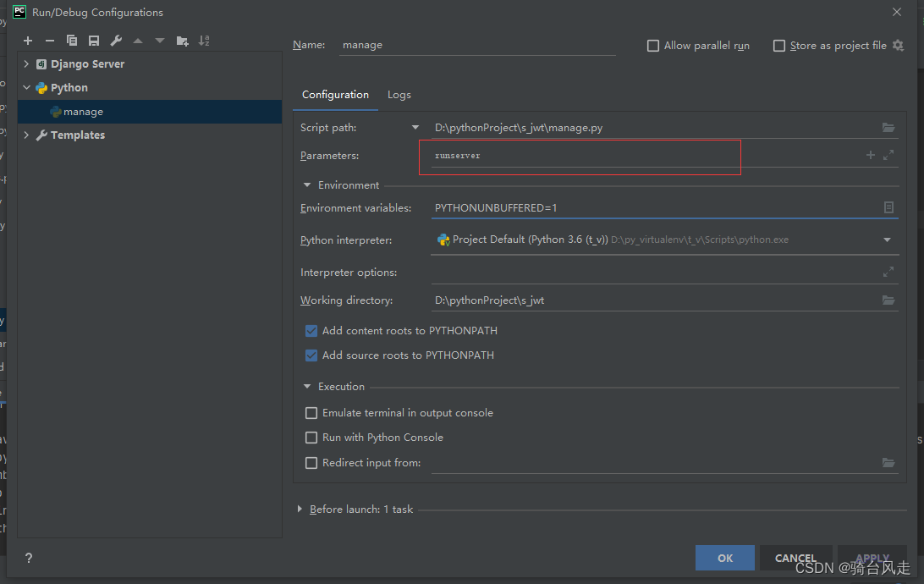Create a new folder for configurations
The height and width of the screenshot is (584, 924).
(x=181, y=40)
